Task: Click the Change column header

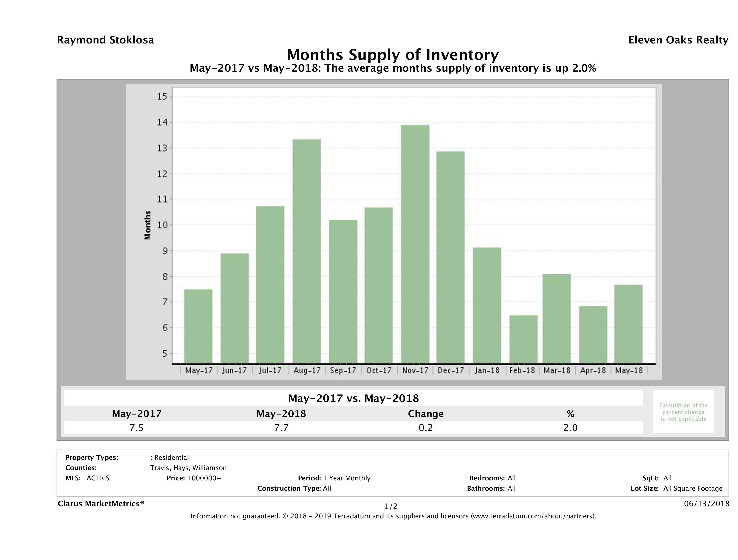Action: tap(425, 414)
